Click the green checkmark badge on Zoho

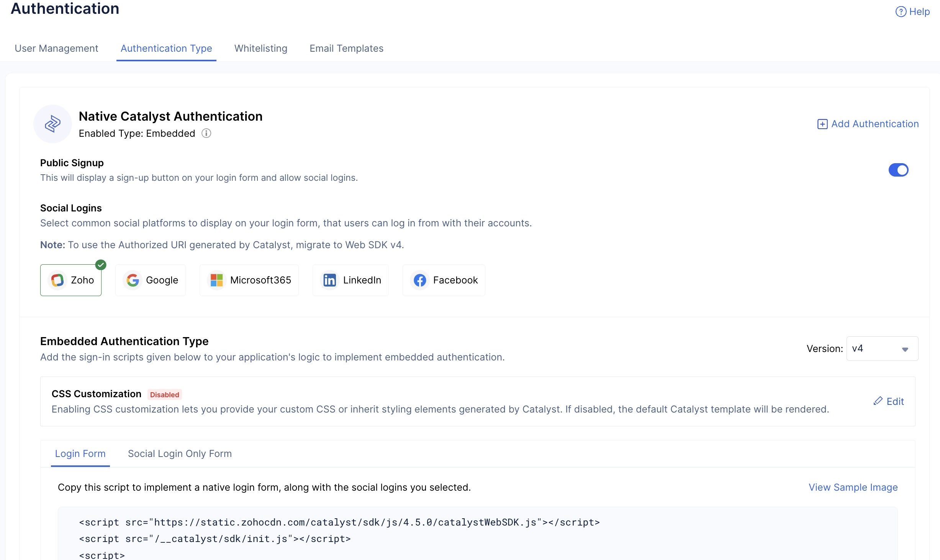point(101,265)
